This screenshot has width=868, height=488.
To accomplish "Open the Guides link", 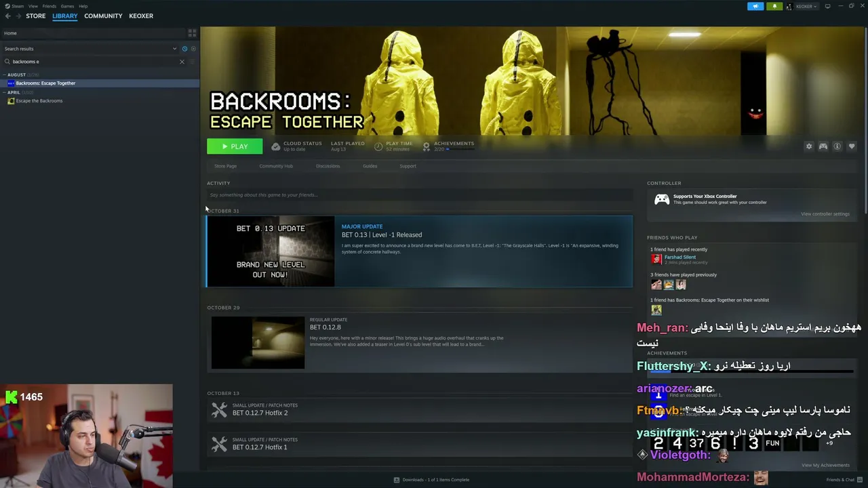I will coord(370,166).
